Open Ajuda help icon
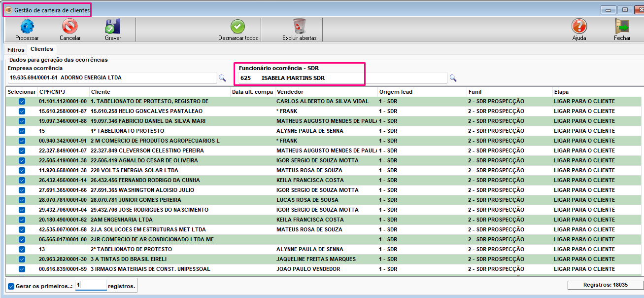644x298 pixels. [x=579, y=27]
